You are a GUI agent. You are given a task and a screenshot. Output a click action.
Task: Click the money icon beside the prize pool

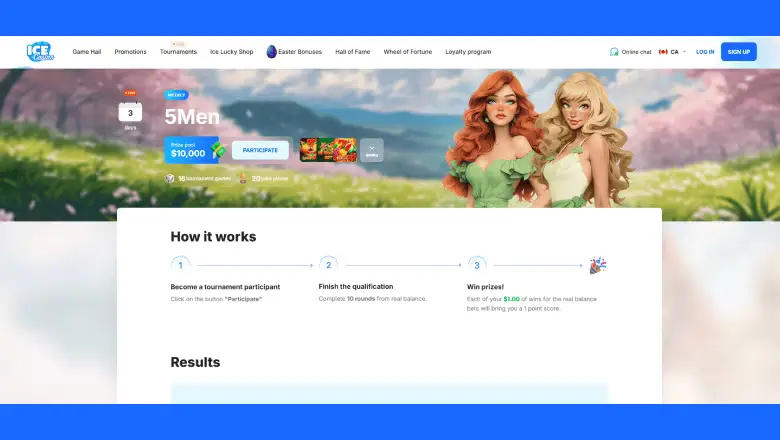tap(217, 150)
